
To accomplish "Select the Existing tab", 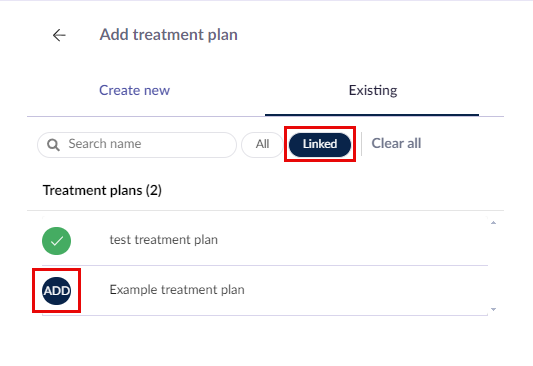I will [373, 90].
